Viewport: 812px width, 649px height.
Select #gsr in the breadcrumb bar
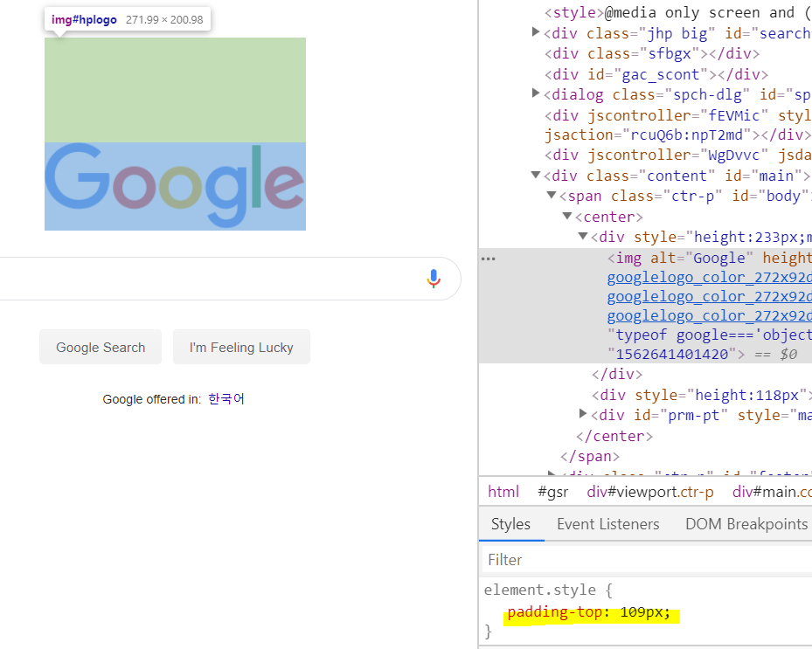pyautogui.click(x=552, y=492)
